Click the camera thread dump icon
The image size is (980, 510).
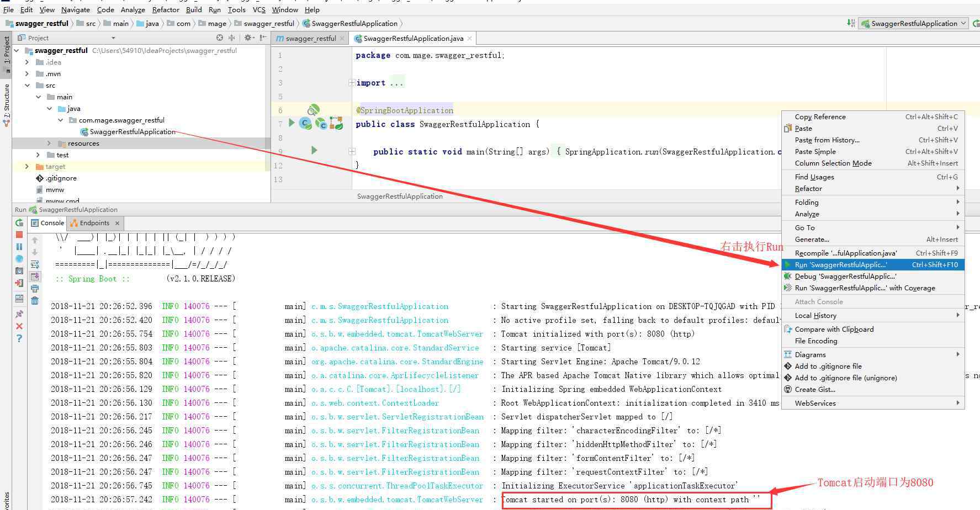pos(19,271)
